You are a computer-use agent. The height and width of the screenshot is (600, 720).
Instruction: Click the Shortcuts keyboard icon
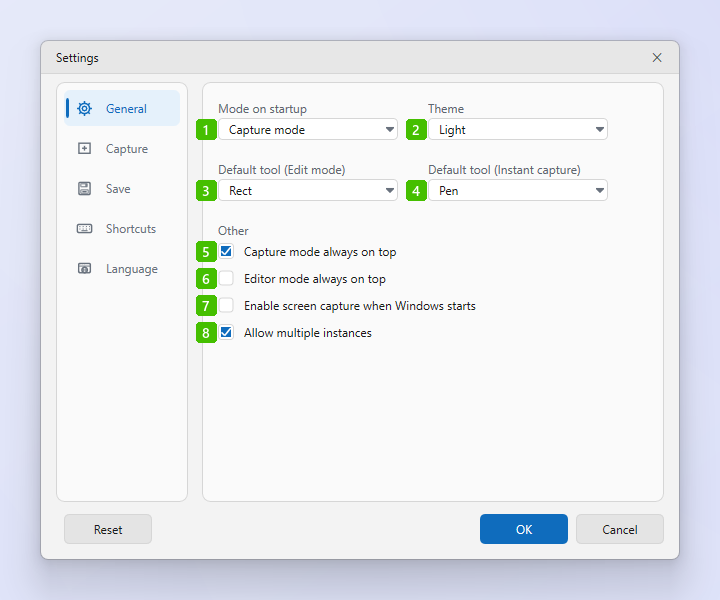point(84,228)
